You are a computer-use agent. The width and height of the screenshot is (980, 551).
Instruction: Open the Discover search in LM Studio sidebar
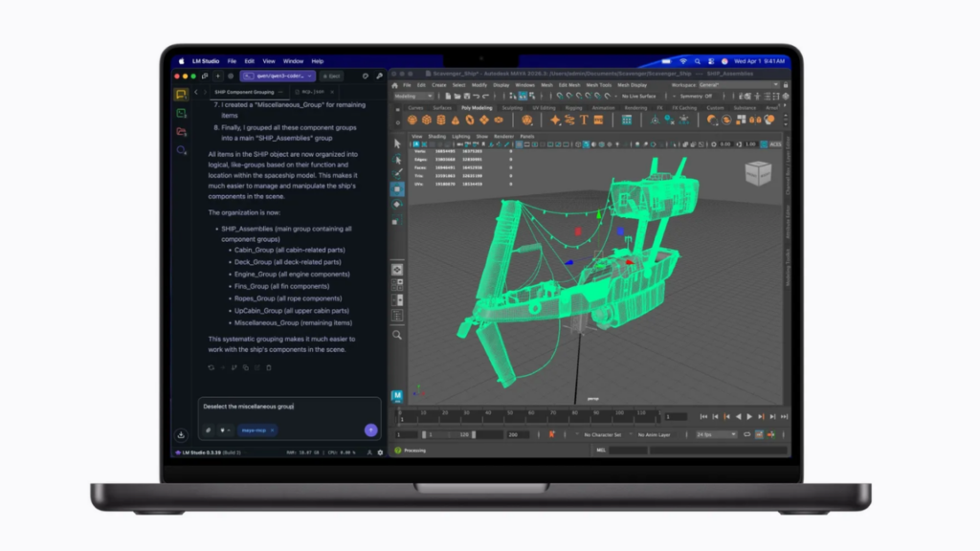[181, 150]
